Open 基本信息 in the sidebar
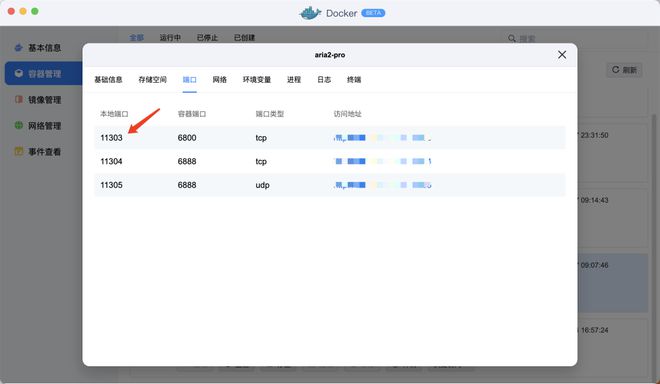 (x=44, y=48)
